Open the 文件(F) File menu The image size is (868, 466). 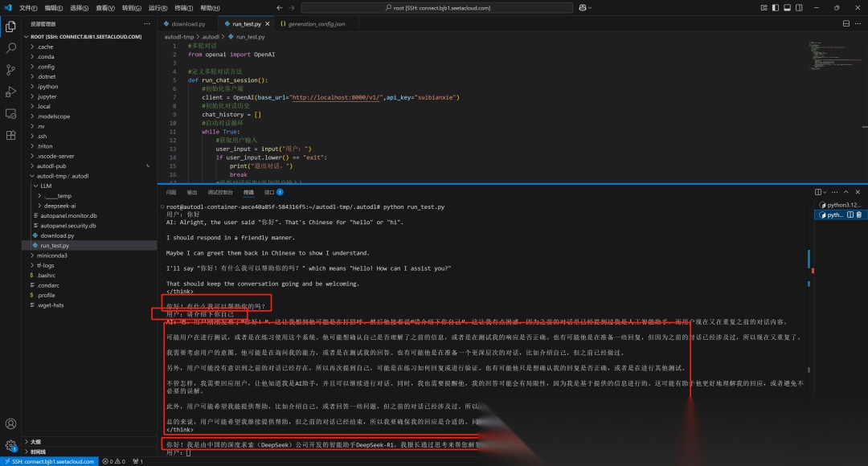tap(28, 8)
